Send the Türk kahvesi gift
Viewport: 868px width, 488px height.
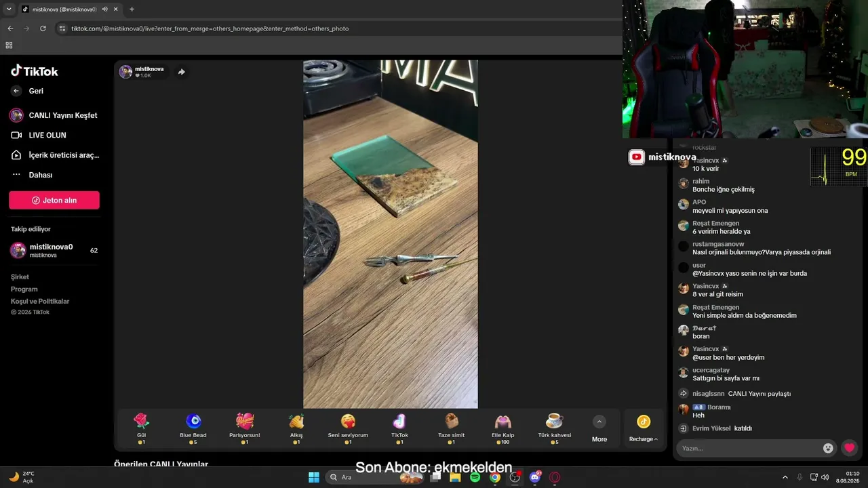(555, 429)
